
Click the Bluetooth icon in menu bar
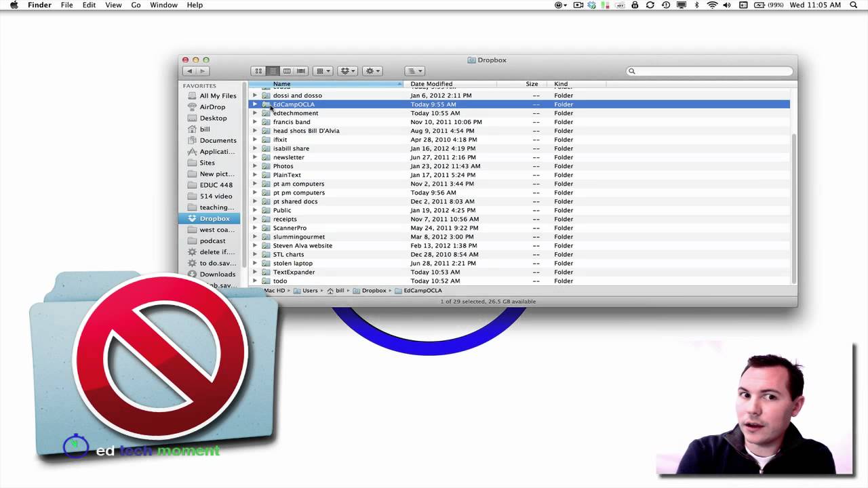(x=697, y=5)
